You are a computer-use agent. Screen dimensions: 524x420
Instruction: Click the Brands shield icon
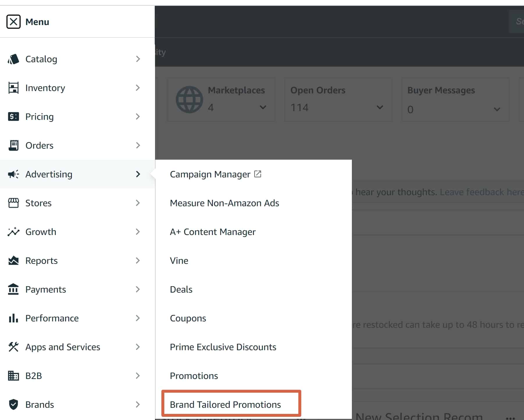(13, 405)
